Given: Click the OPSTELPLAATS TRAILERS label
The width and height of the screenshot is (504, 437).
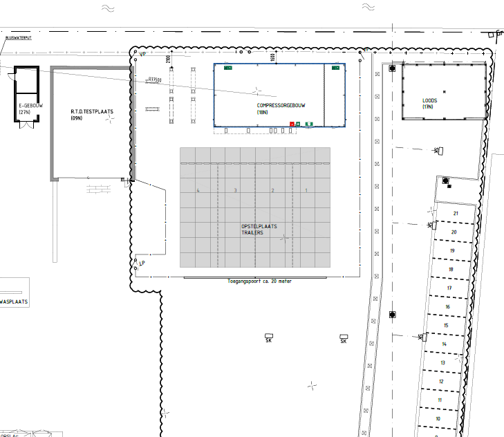Looking at the screenshot, I should 259,230.
